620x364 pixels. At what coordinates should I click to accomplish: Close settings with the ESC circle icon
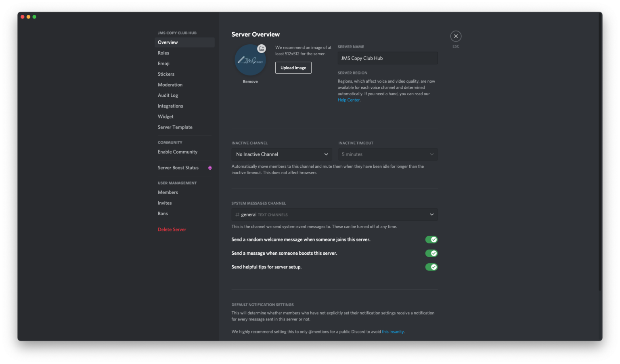(456, 36)
